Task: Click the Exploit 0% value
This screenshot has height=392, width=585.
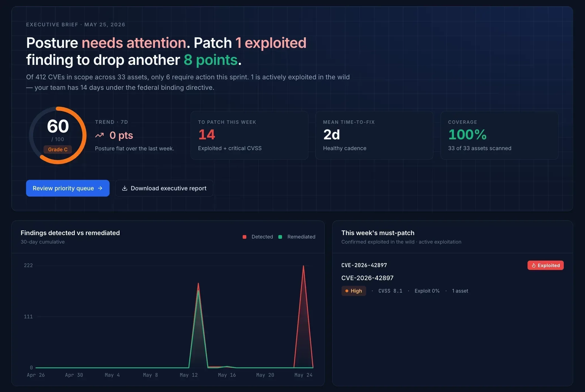Action: click(x=427, y=291)
